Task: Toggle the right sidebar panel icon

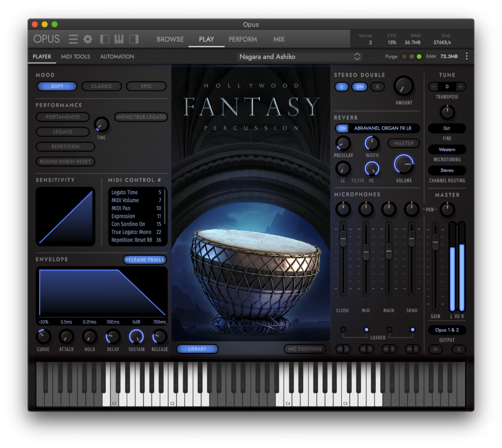Action: point(134,39)
